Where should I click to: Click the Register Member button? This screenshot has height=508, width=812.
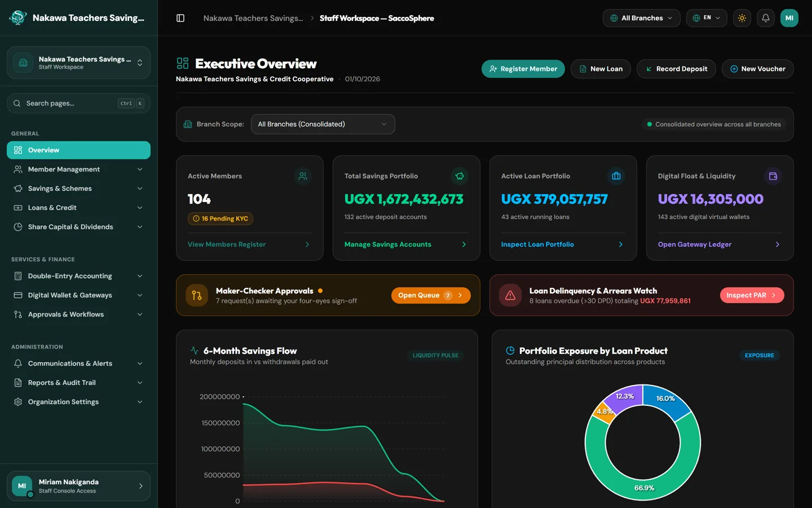pyautogui.click(x=523, y=69)
